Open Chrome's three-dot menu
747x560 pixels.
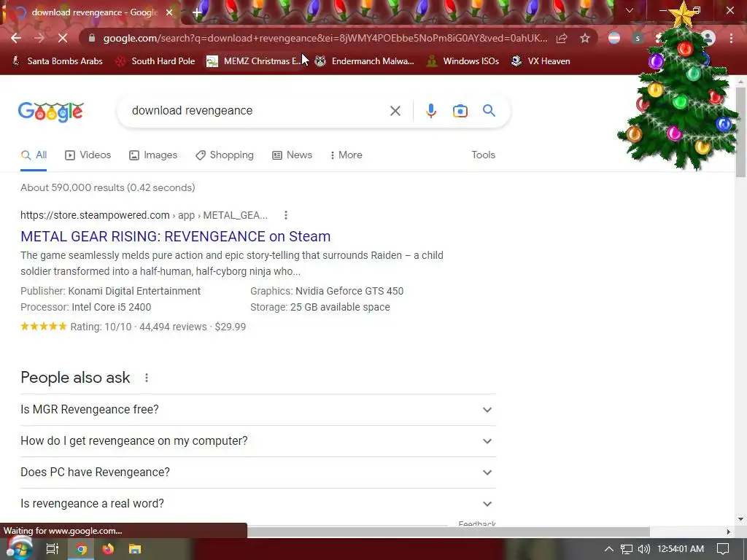[x=731, y=38]
